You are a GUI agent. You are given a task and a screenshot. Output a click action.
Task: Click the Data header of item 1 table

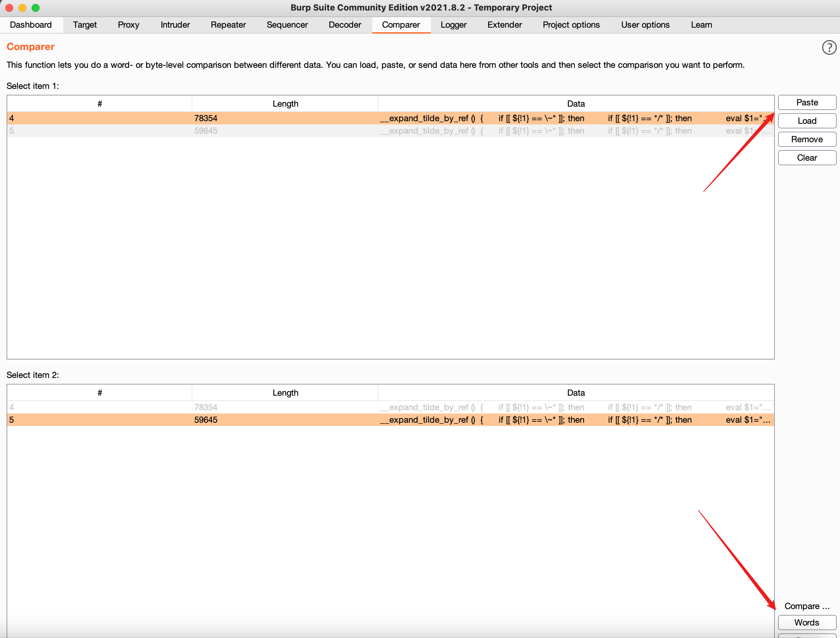[x=576, y=104]
